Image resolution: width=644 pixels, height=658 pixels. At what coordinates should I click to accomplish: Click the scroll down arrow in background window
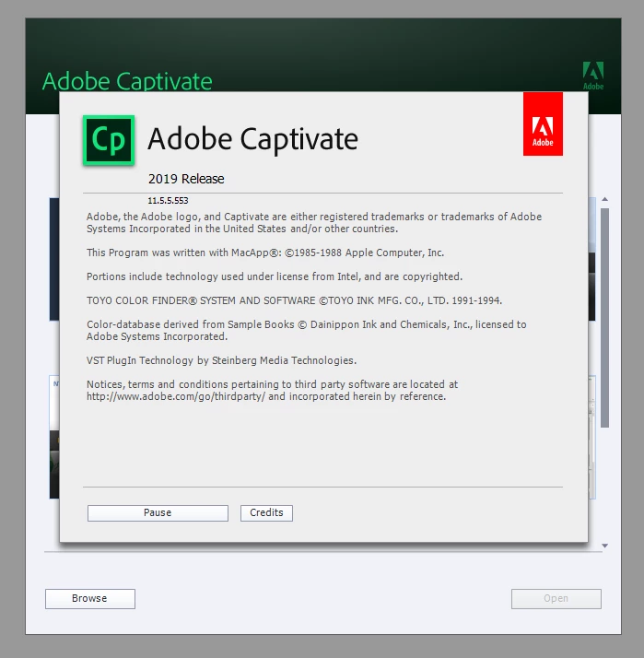[x=604, y=546]
